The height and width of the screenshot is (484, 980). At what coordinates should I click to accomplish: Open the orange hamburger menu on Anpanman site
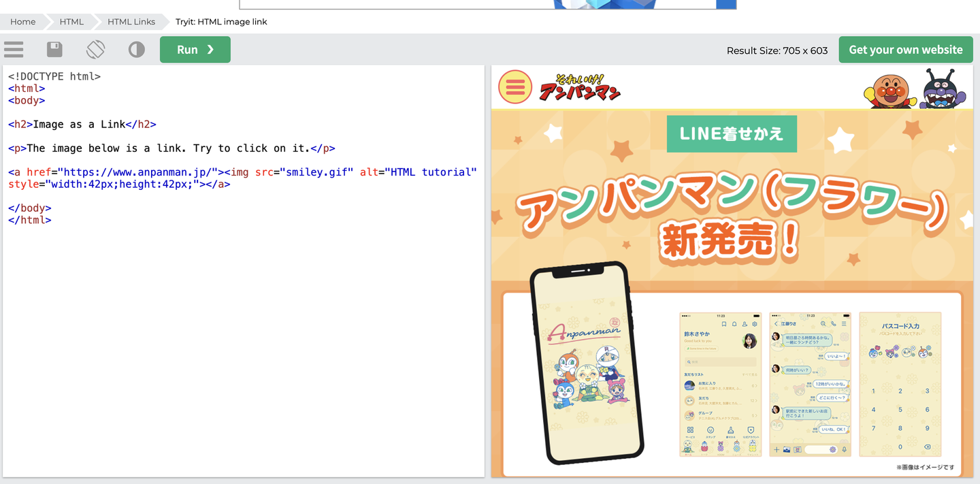click(x=515, y=87)
